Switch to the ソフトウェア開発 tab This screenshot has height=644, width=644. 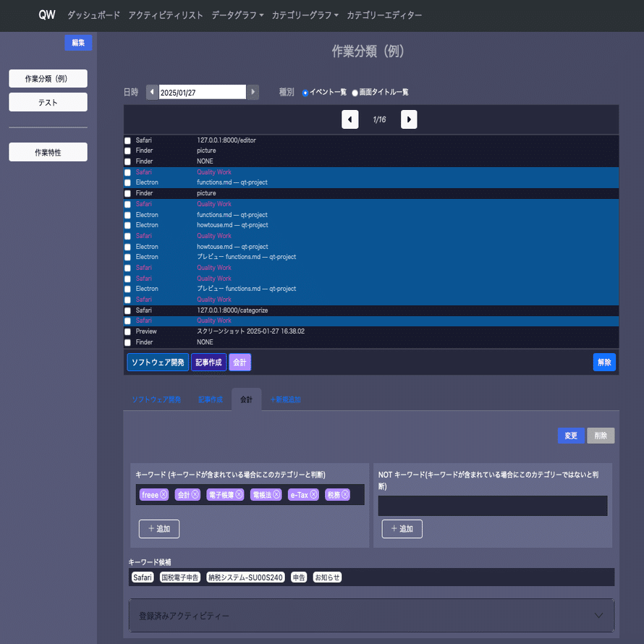click(156, 399)
